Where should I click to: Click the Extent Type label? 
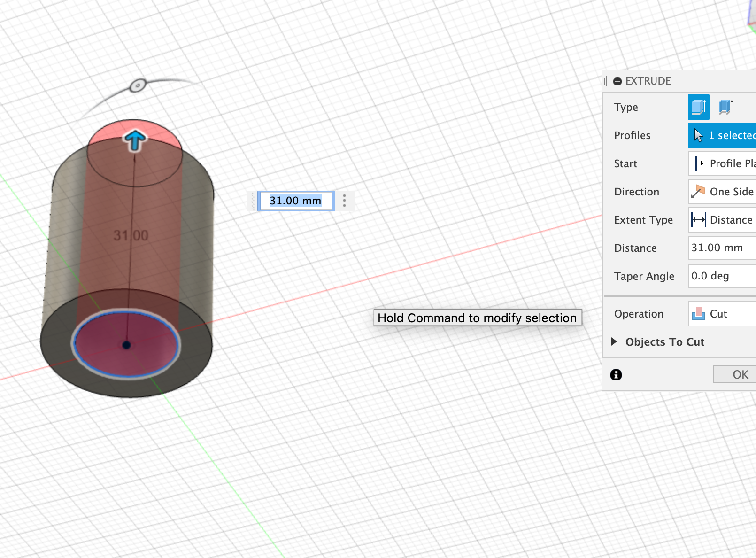click(643, 220)
